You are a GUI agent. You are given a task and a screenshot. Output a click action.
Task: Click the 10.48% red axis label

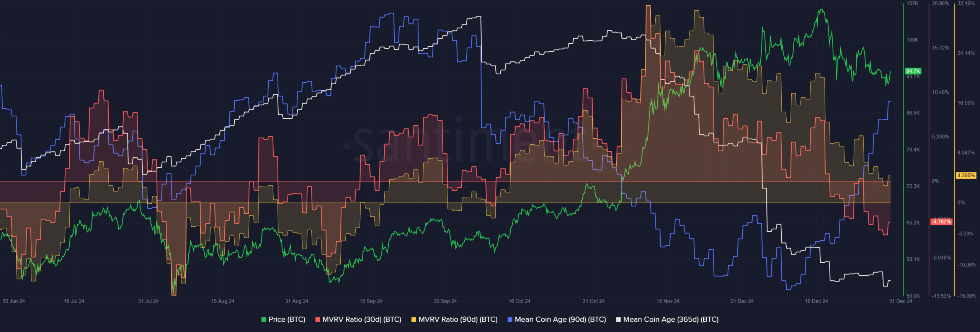pyautogui.click(x=941, y=92)
